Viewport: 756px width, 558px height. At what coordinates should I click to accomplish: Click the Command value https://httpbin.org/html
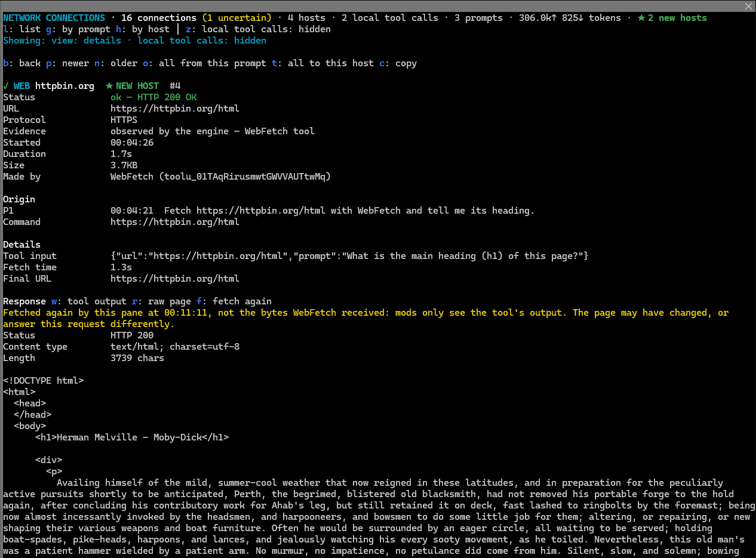click(174, 221)
